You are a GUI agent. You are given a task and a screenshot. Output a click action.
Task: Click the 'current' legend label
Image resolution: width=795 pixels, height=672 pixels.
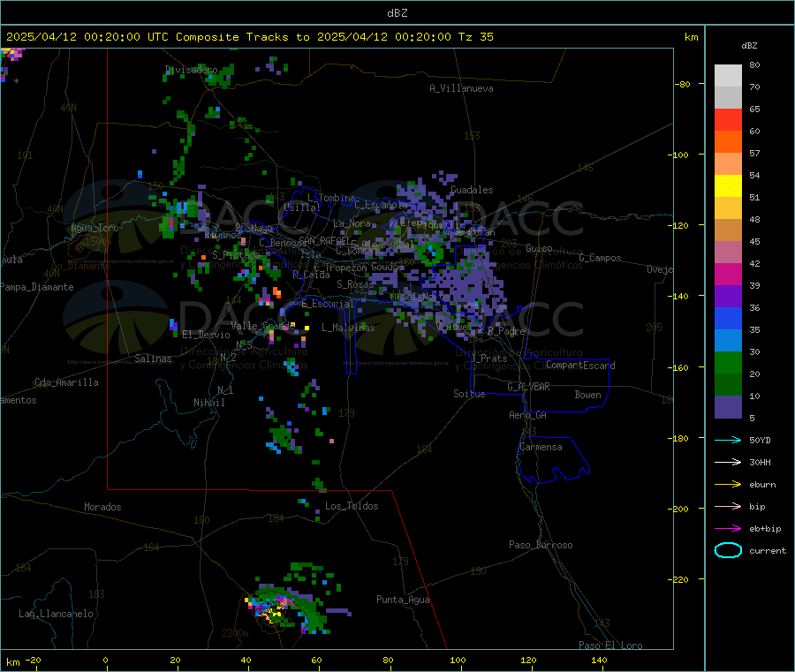tap(768, 550)
